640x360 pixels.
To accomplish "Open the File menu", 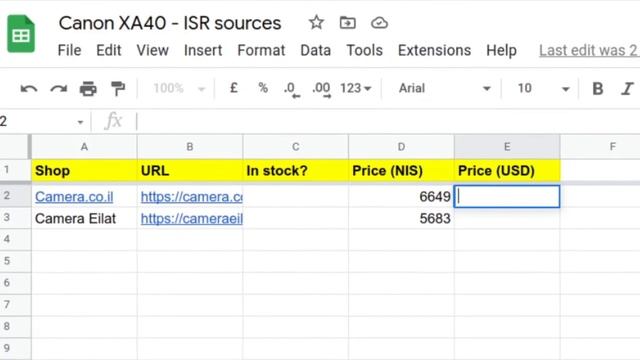I will point(69,50).
